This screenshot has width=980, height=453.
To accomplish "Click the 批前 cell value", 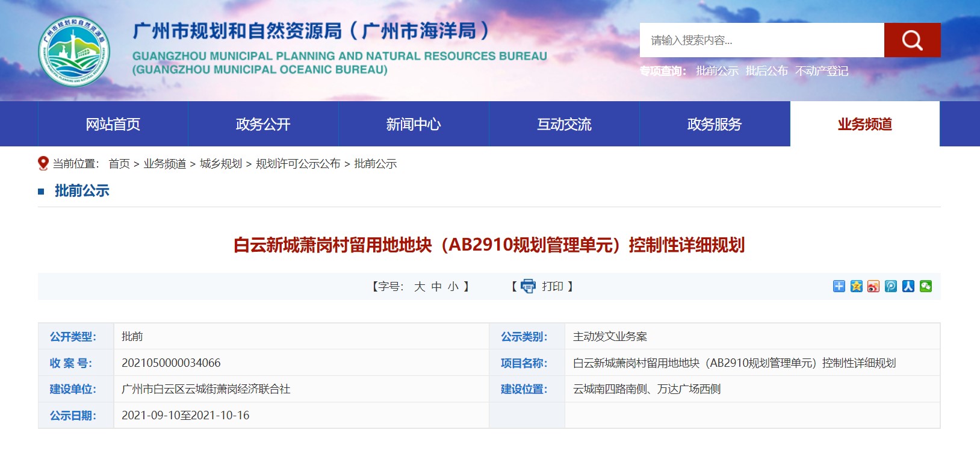I will (132, 337).
